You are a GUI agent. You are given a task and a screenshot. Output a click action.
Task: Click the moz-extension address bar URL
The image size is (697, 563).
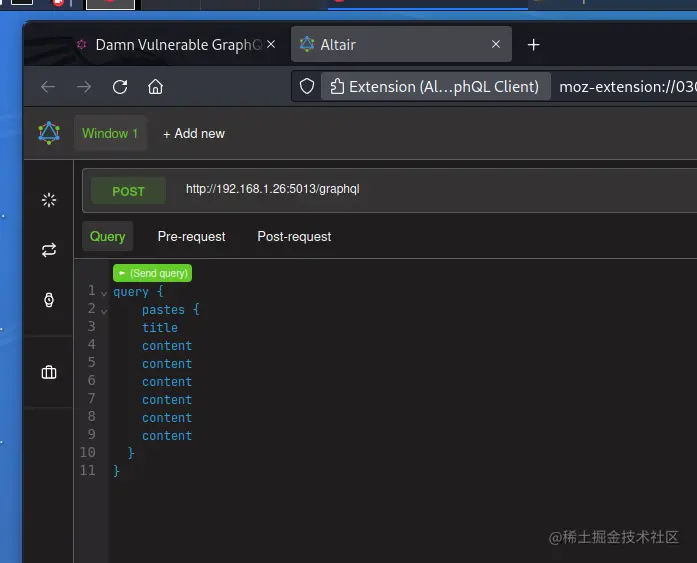628,87
